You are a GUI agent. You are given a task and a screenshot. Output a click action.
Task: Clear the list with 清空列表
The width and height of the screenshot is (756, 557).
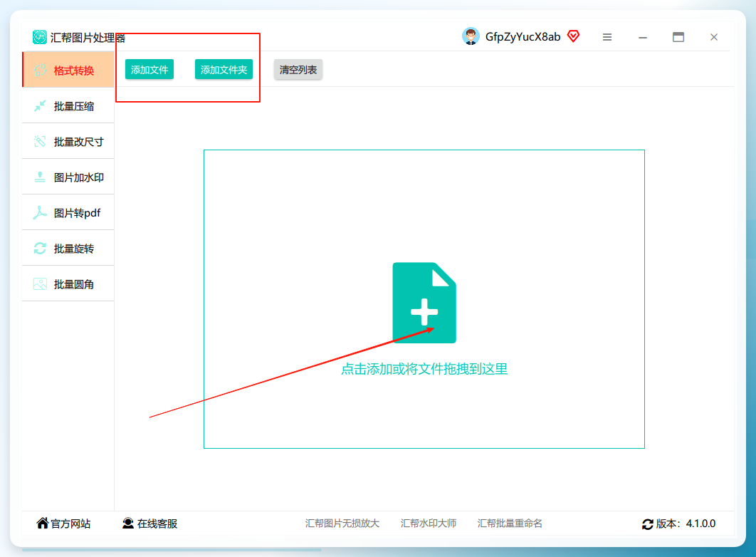298,69
